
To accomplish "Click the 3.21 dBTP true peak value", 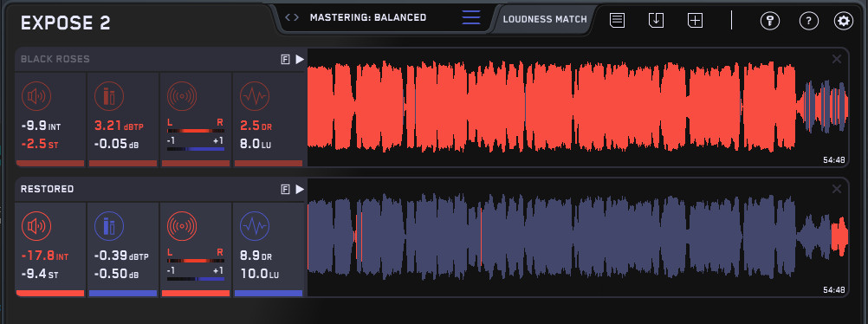I will 119,126.
